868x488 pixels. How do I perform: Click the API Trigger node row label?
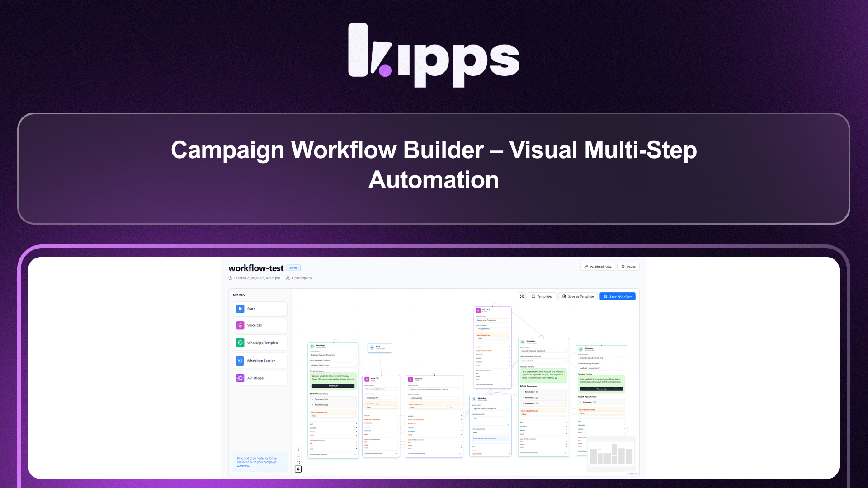pos(256,378)
